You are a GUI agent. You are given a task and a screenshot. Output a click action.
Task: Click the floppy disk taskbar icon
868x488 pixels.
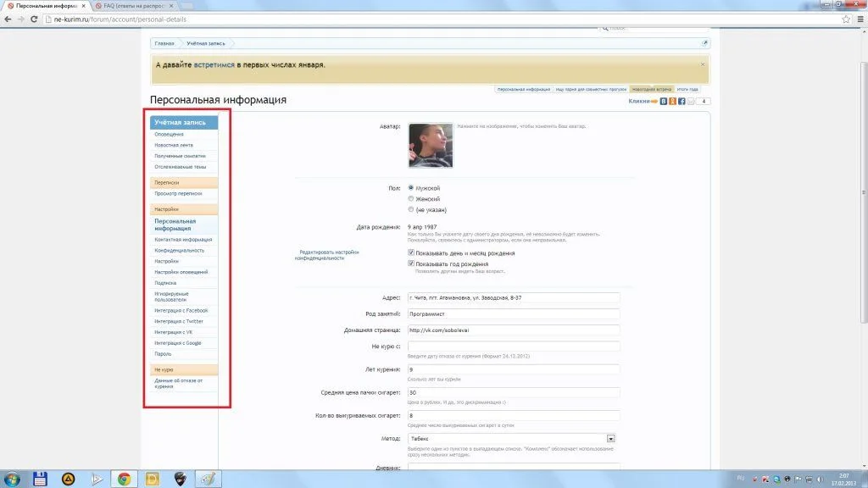pyautogui.click(x=40, y=479)
